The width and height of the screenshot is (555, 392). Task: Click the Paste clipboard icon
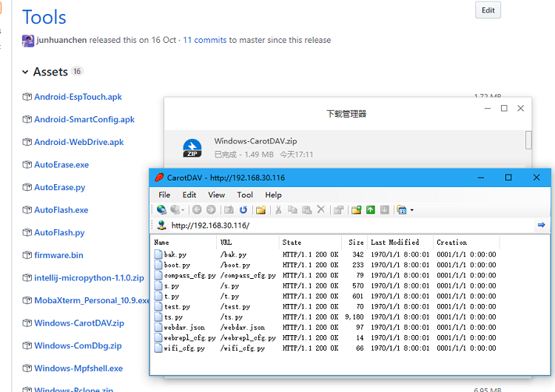click(x=306, y=210)
